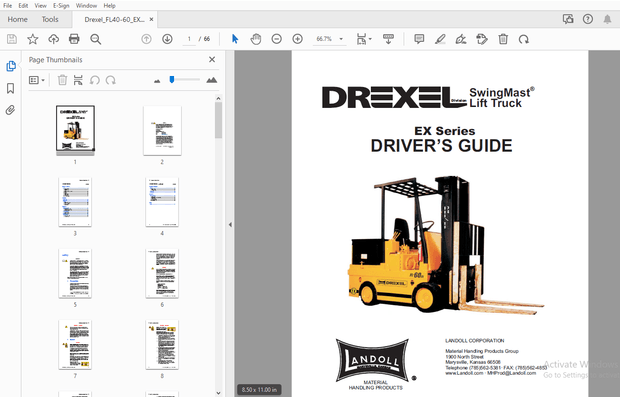Rotate page counterclockwise in thumbnails panel

point(95,80)
